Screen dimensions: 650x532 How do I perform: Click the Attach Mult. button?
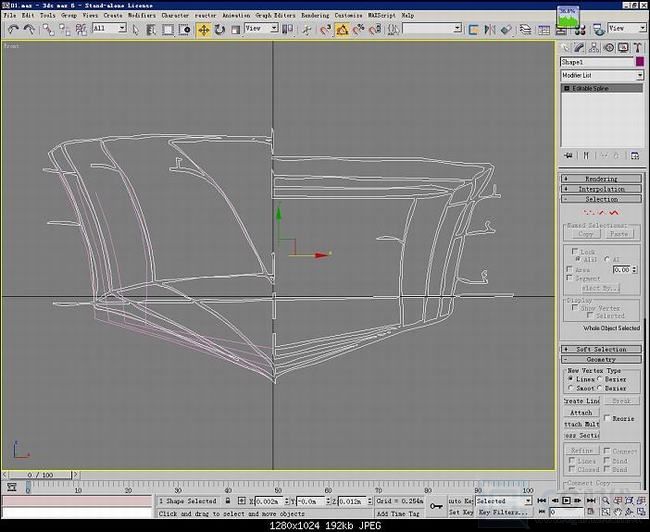[581, 424]
